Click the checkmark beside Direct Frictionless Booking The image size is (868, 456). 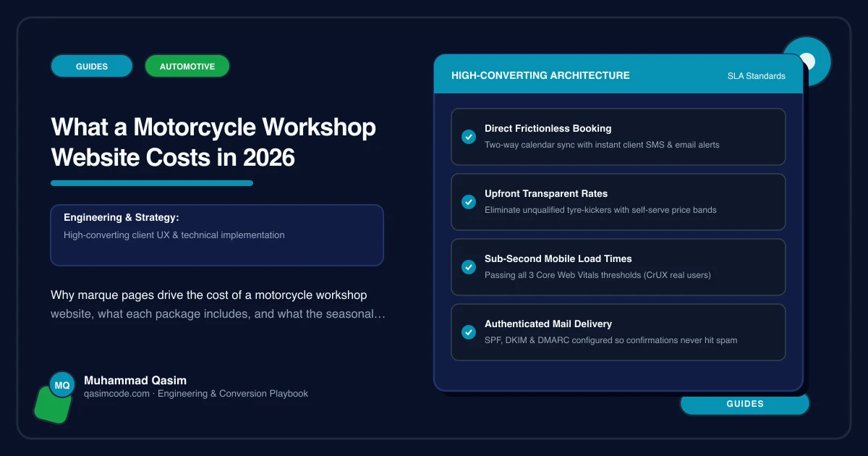pyautogui.click(x=468, y=137)
